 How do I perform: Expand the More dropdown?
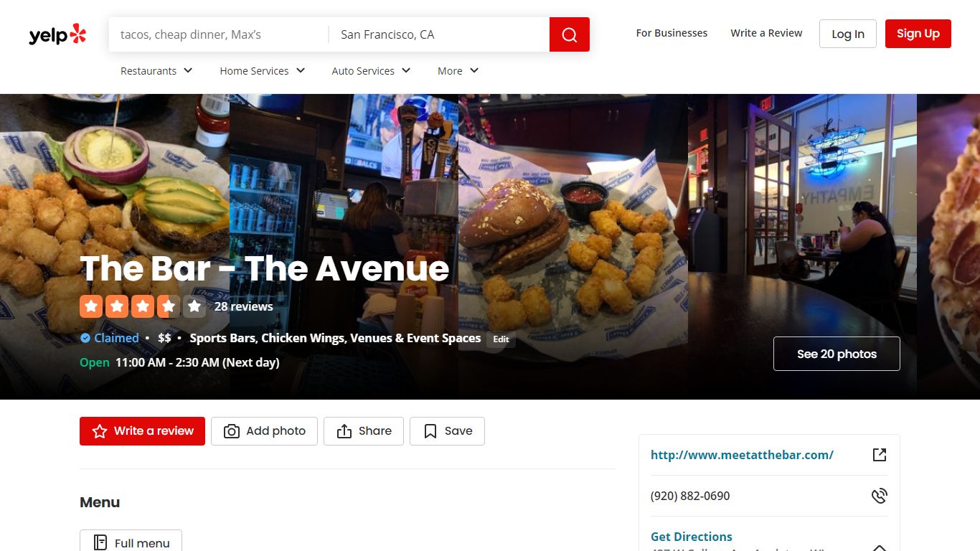coord(458,71)
